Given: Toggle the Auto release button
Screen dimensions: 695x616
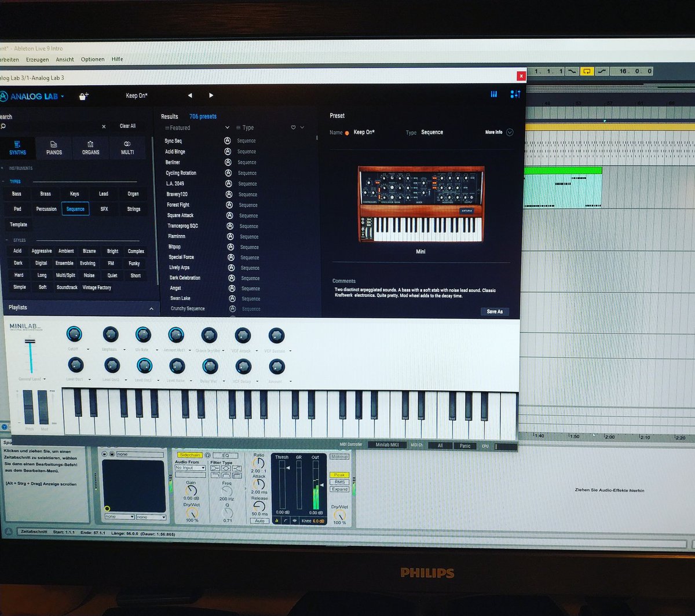Looking at the screenshot, I should point(259,520).
